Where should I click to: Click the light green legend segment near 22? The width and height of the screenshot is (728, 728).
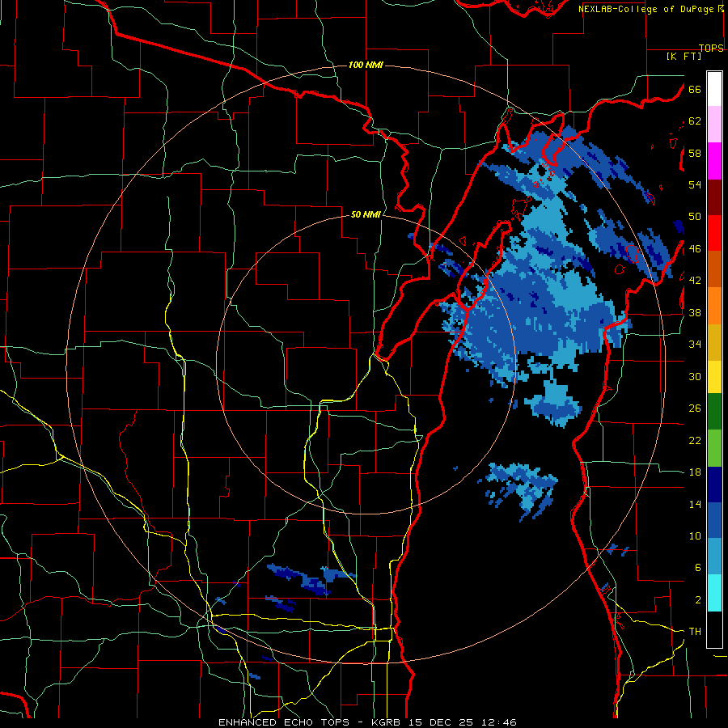(x=714, y=448)
